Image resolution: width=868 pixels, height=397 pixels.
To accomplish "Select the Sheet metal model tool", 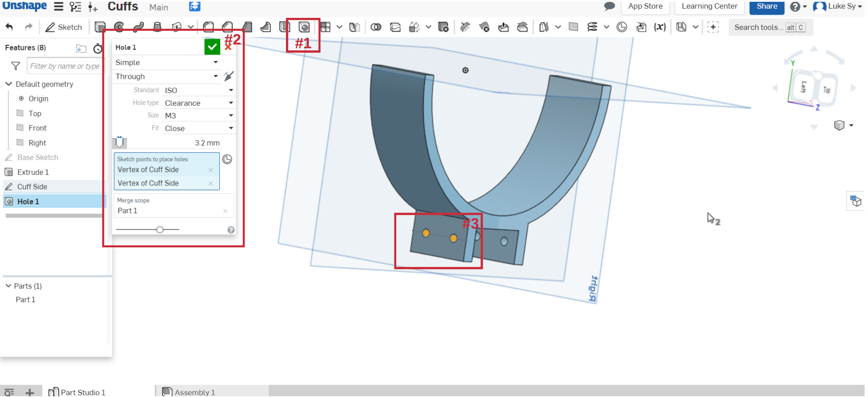I will tap(681, 27).
